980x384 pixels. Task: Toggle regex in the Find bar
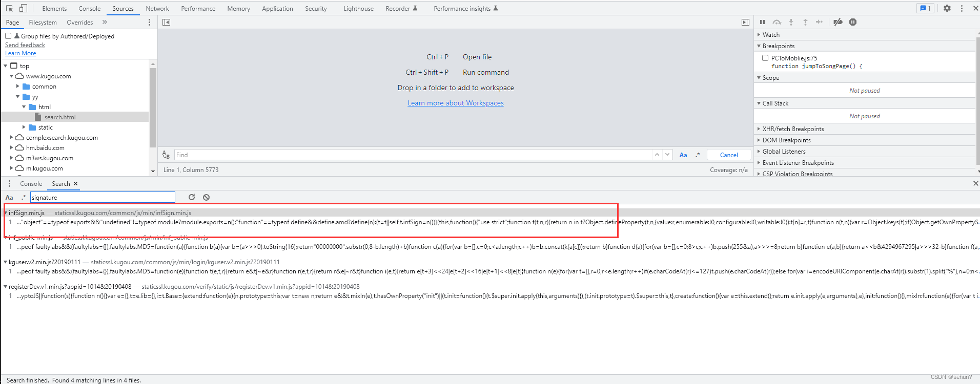coord(698,155)
